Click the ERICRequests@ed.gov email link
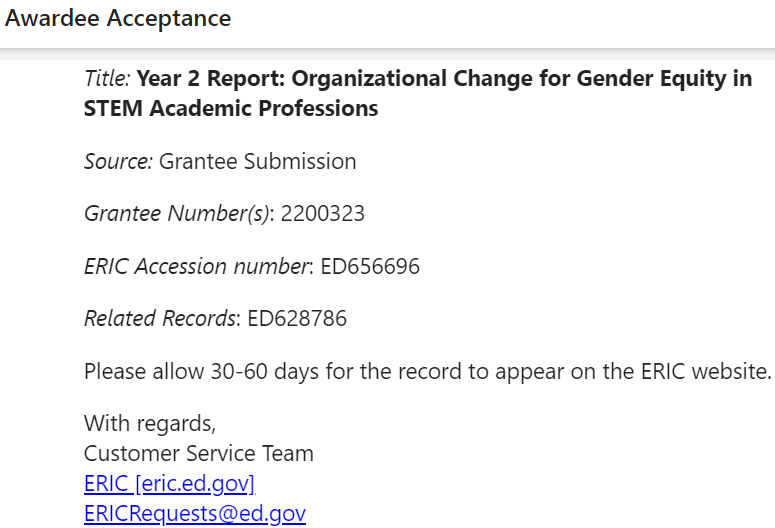775x528 pixels. pyautogui.click(x=195, y=513)
